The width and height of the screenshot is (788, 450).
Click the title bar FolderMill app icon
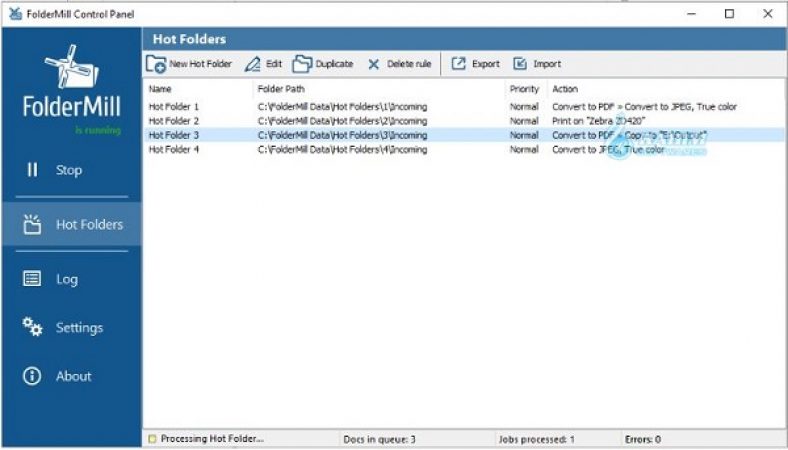16,14
